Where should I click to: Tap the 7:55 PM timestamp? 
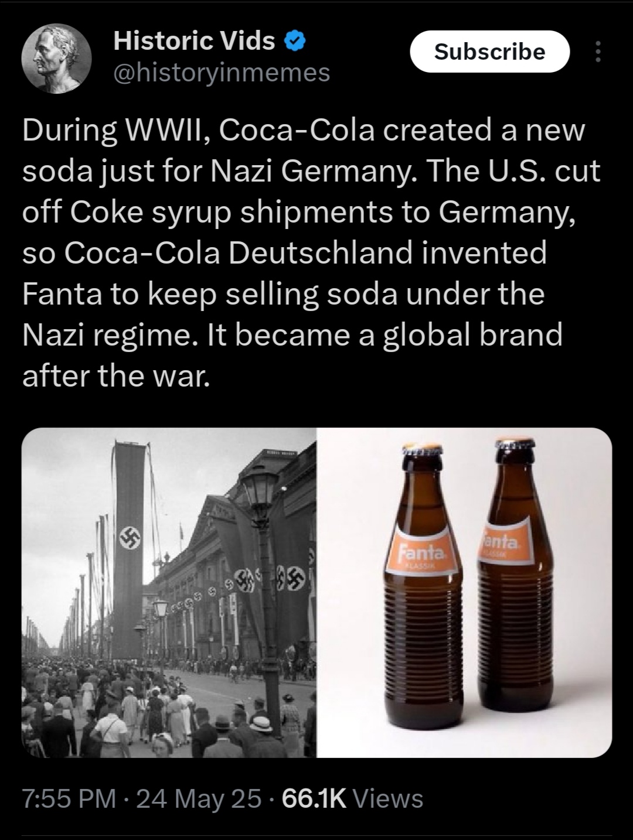[x=69, y=798]
